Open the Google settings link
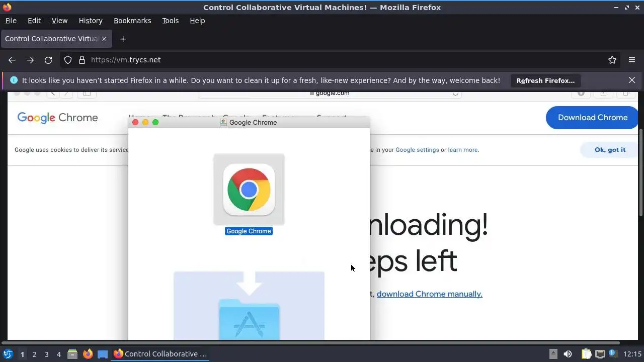This screenshot has width=644, height=362. coord(417,150)
